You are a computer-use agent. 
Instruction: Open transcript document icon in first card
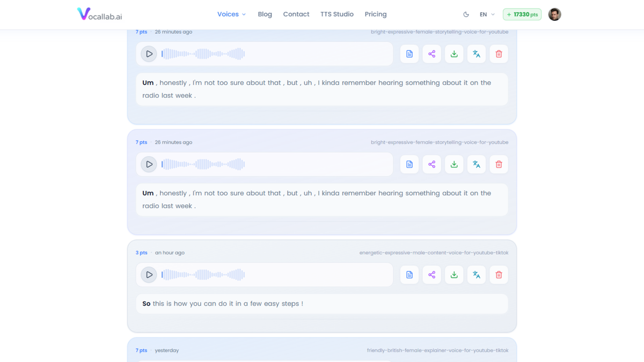(x=409, y=54)
